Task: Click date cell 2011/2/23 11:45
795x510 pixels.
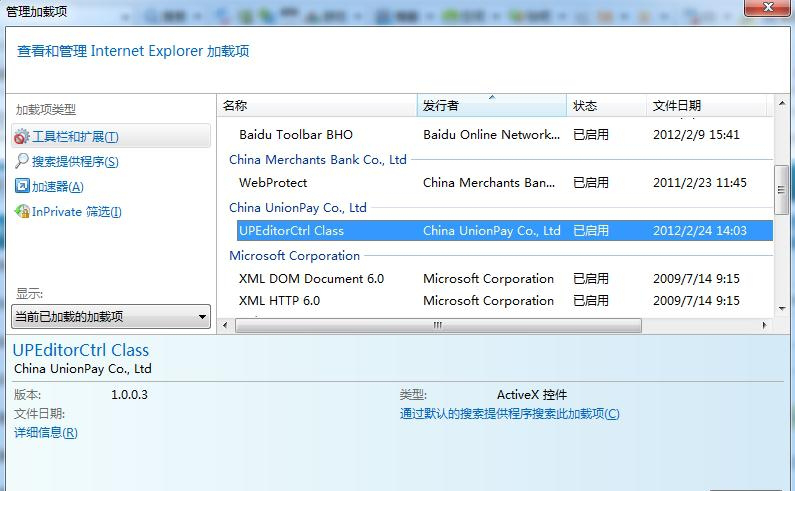Action: coord(700,183)
